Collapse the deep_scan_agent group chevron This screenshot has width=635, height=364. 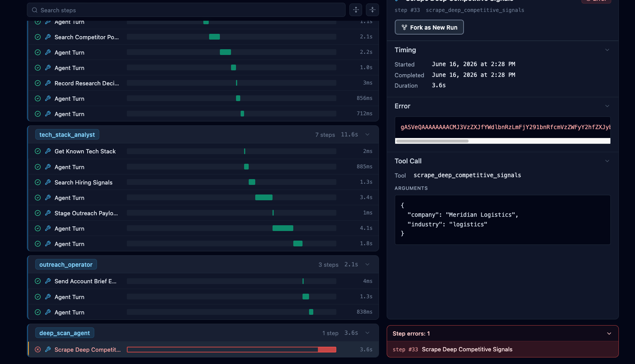[367, 333]
